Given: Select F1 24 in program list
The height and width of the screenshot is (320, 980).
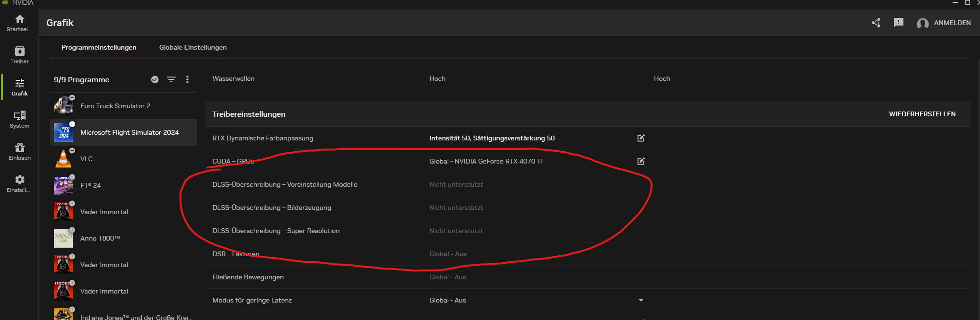Looking at the screenshot, I should click(x=123, y=185).
